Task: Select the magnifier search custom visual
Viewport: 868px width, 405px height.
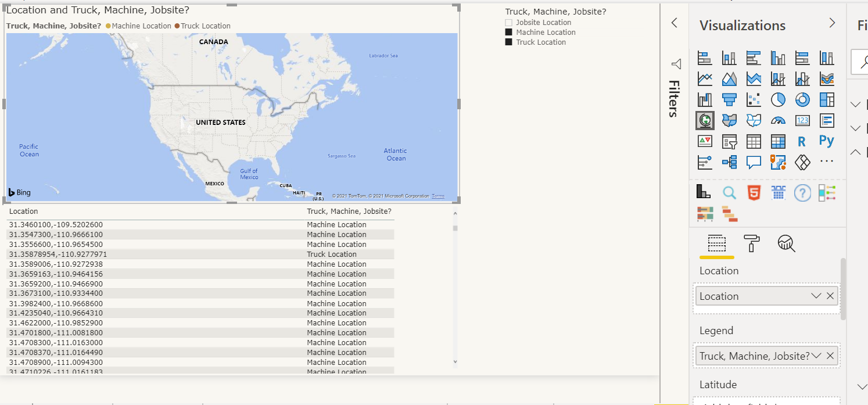Action: point(729,192)
